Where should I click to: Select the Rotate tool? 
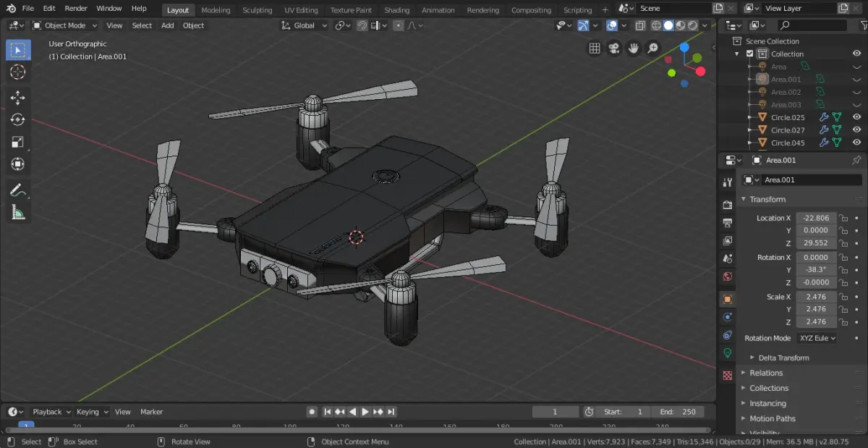18,119
